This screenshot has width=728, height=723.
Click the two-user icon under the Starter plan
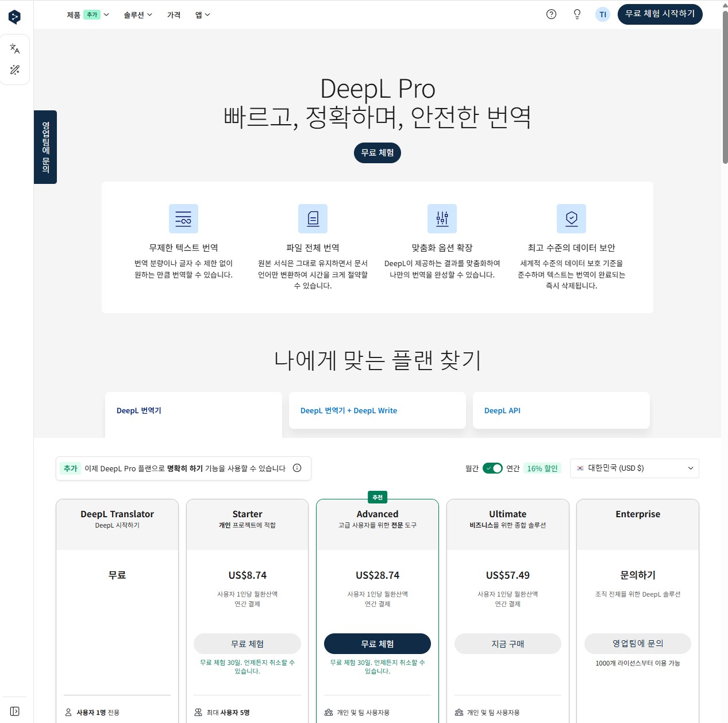pos(198,713)
